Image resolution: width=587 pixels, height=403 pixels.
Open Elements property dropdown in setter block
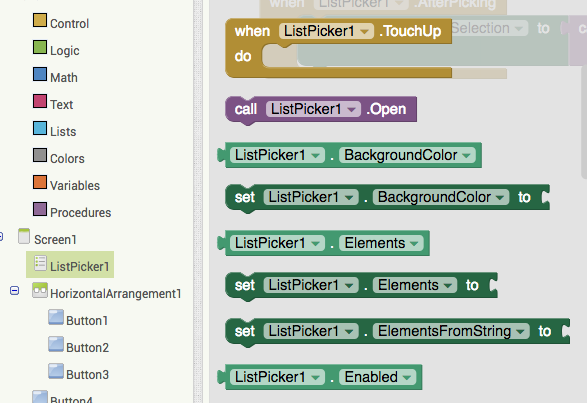tap(415, 285)
